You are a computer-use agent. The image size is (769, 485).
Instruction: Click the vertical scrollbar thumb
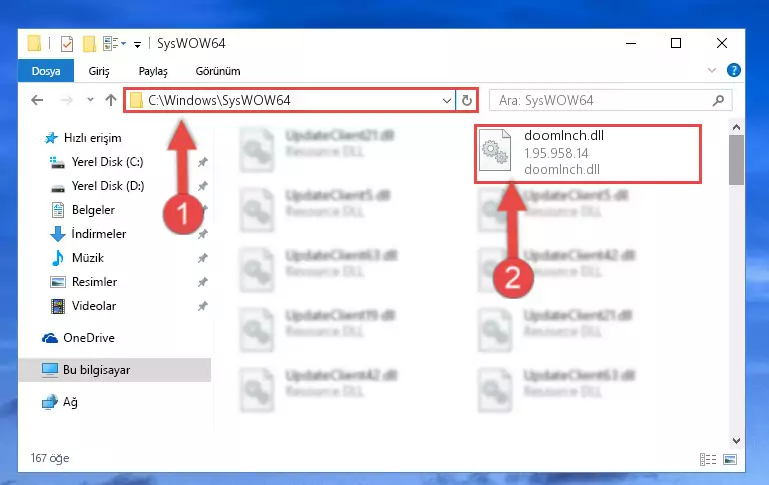[x=736, y=160]
